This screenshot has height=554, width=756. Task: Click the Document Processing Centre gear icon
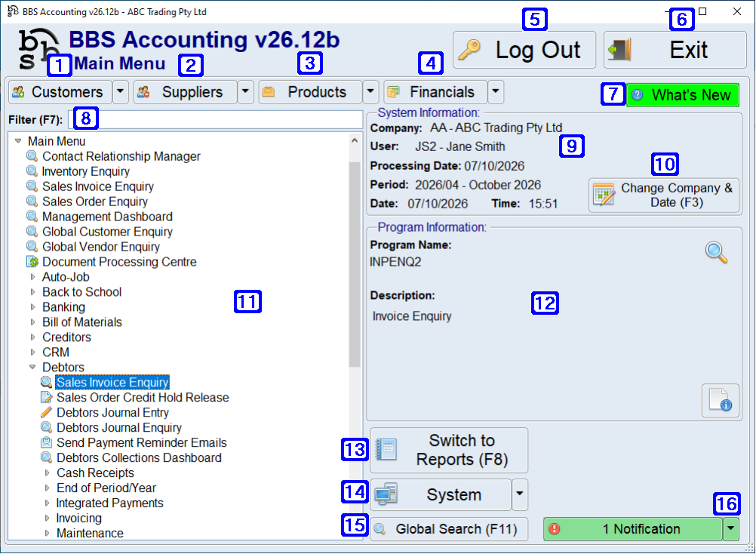pyautogui.click(x=32, y=262)
